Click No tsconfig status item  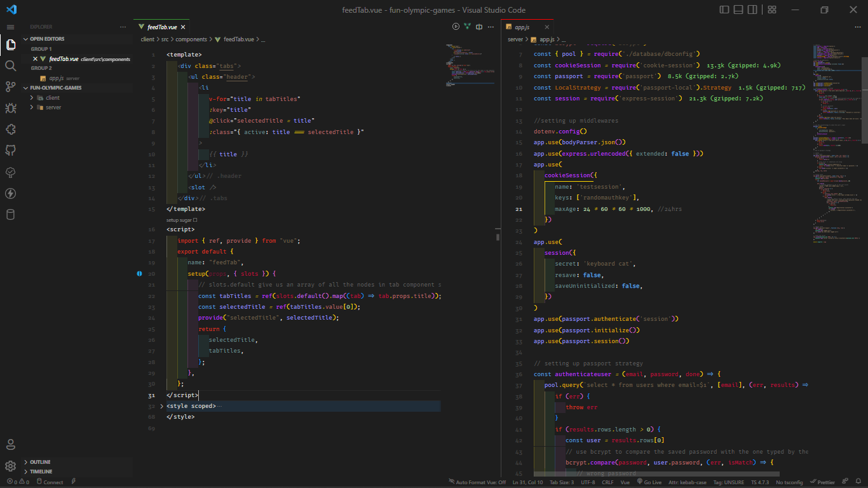point(789,482)
